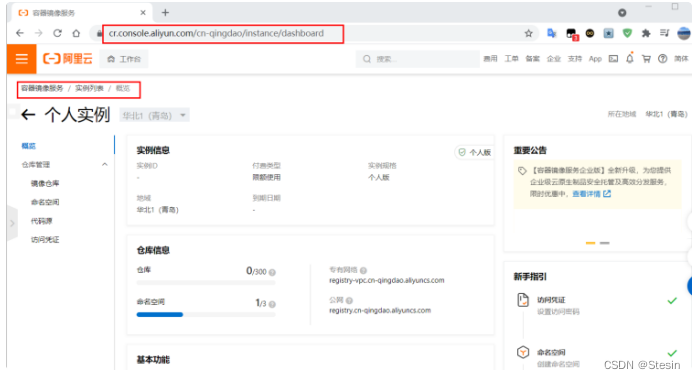Click the extension icon with red badge
Screen dimensions: 695x379
coord(571,34)
